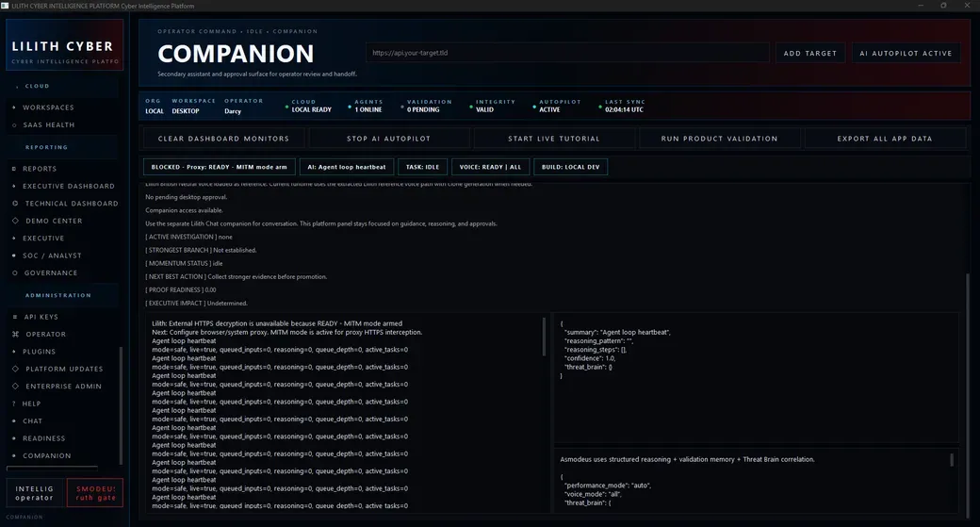Click the Voice: Ready | All chip
This screenshot has height=527, width=980.
tap(490, 167)
